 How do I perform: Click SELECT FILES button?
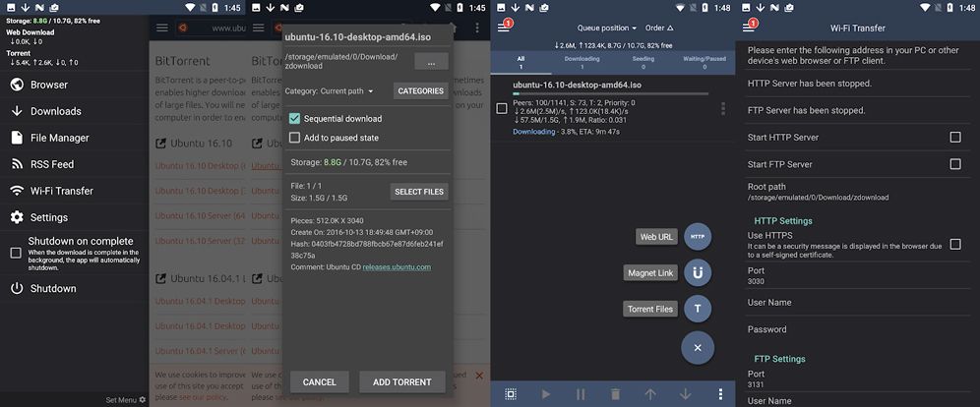point(419,192)
